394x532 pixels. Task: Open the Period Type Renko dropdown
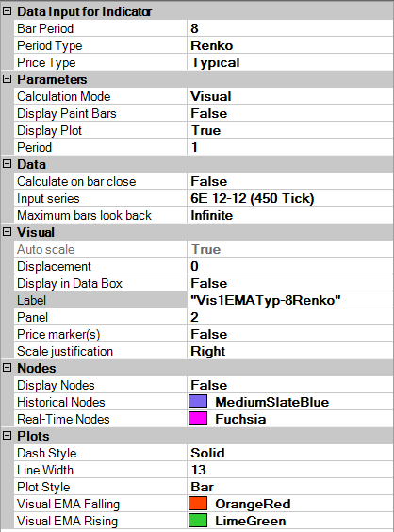pos(290,45)
